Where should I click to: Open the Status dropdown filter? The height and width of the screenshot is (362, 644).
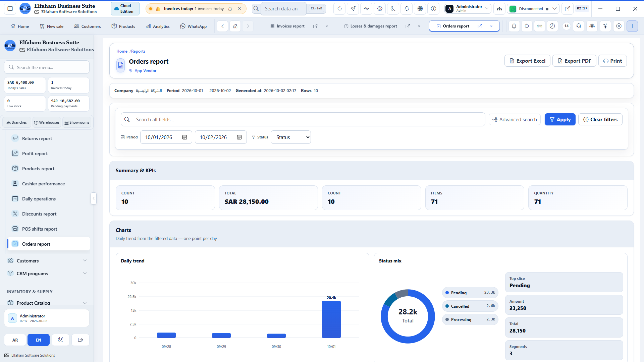click(291, 137)
